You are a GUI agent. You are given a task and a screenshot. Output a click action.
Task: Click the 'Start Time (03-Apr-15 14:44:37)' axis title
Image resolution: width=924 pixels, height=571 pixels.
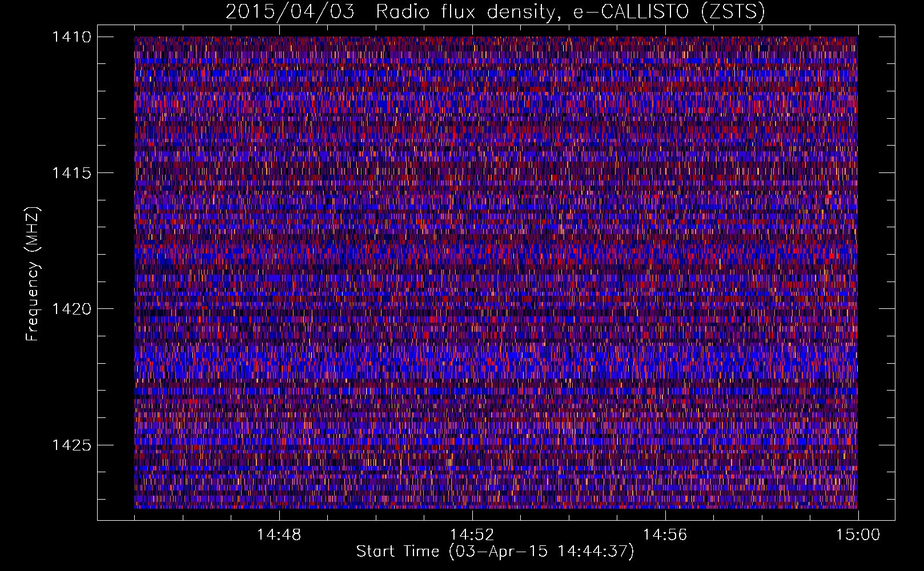click(x=495, y=552)
